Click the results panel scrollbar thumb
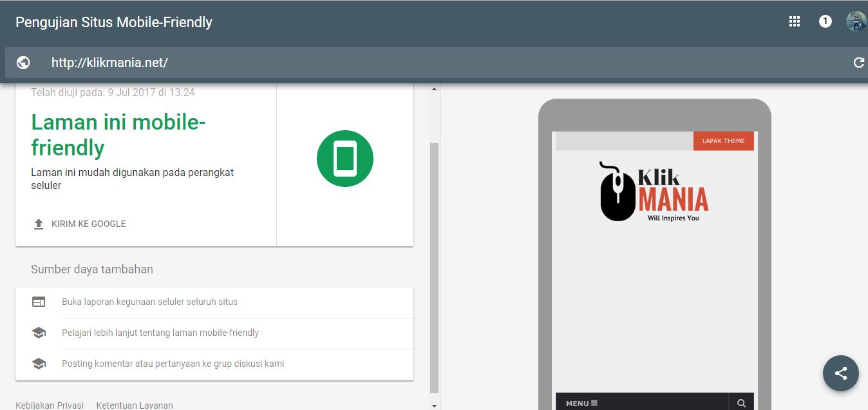868x410 pixels. coord(434,268)
